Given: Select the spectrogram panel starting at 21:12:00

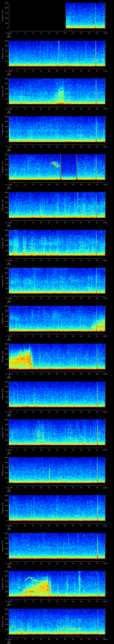Looking at the screenshot, I should pos(57,129).
